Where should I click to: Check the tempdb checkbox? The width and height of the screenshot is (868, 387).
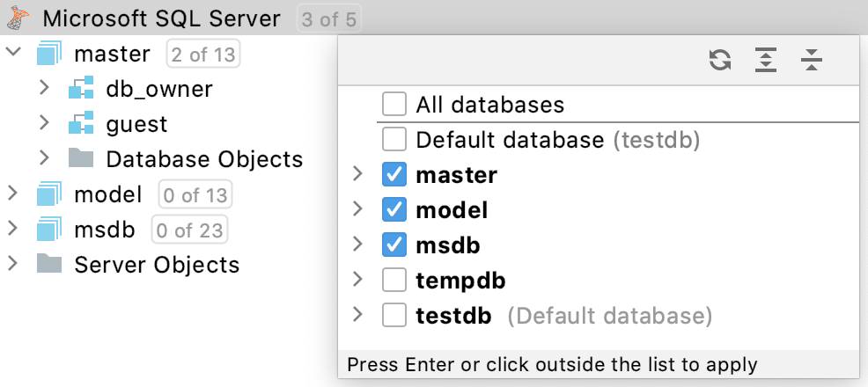click(x=394, y=281)
